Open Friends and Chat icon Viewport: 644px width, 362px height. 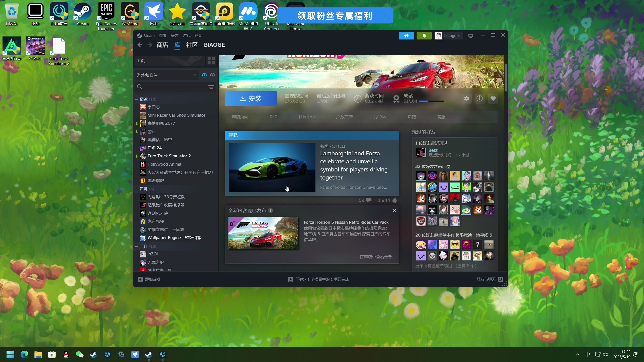pos(501,279)
